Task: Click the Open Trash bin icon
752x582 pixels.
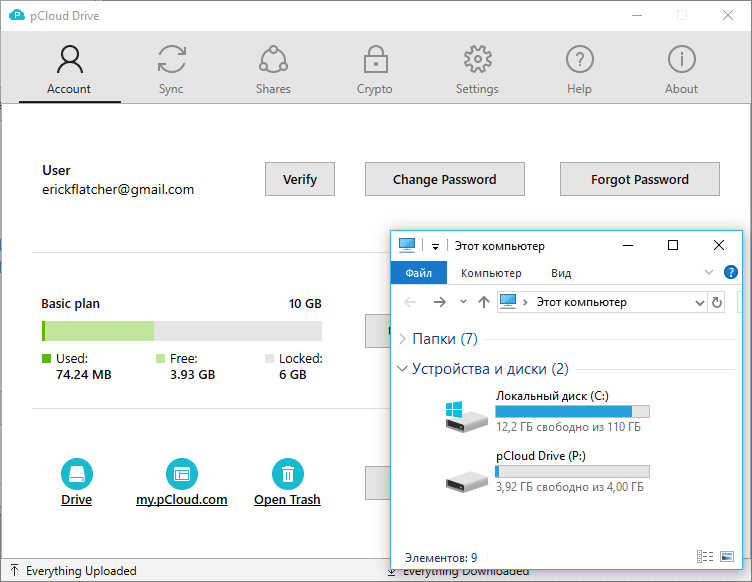Action: point(288,474)
